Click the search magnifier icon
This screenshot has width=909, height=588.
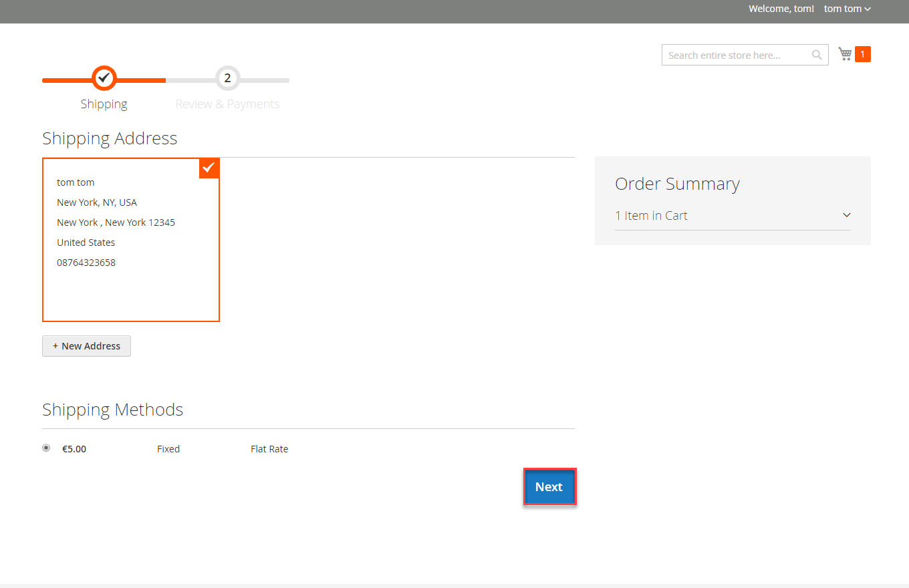tap(817, 55)
